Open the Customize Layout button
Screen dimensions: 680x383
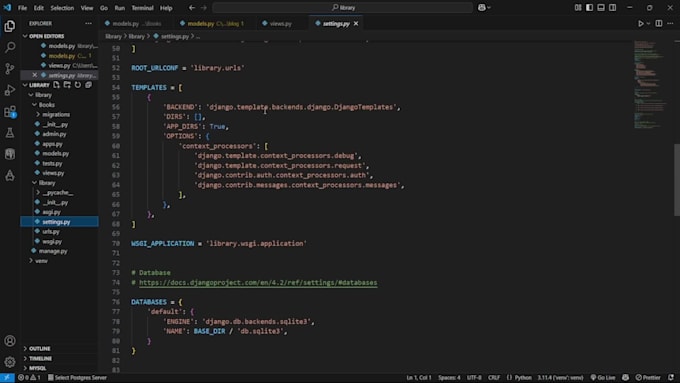[578, 8]
